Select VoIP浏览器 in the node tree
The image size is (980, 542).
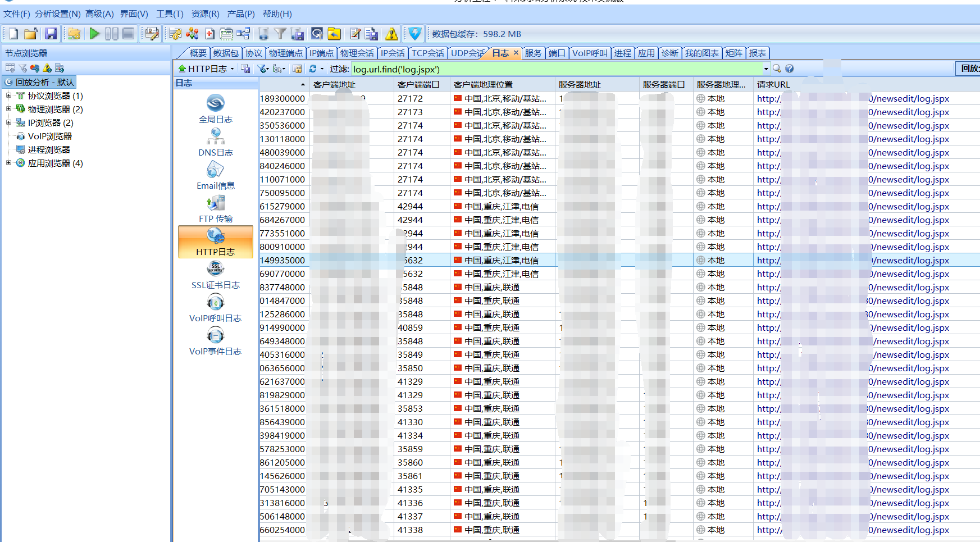(50, 136)
